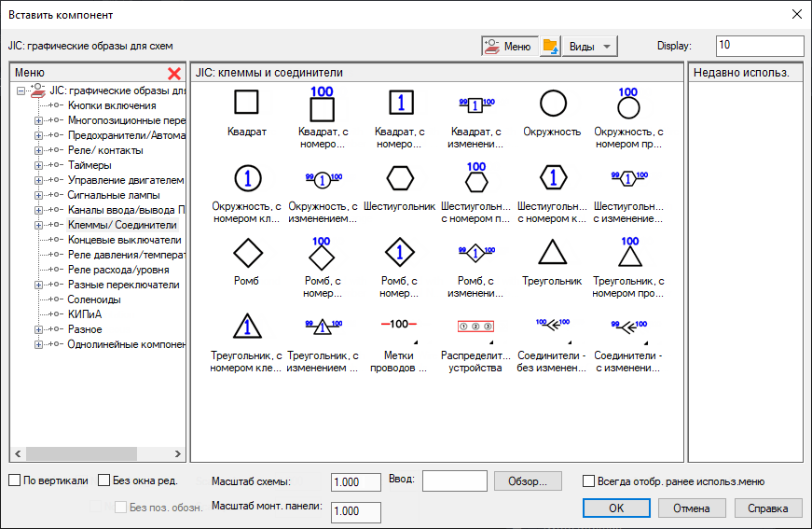
Task: Pick Шестиугольн... с номером к... symbol
Action: pos(553,177)
